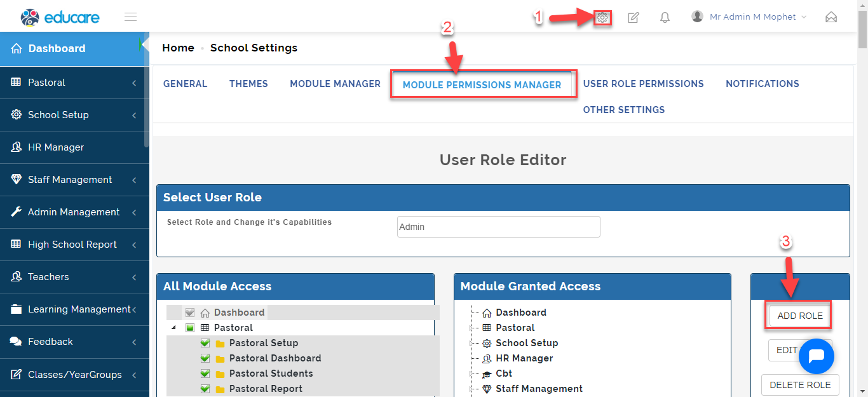Click the Add Role button
The width and height of the screenshot is (868, 397).
point(800,316)
